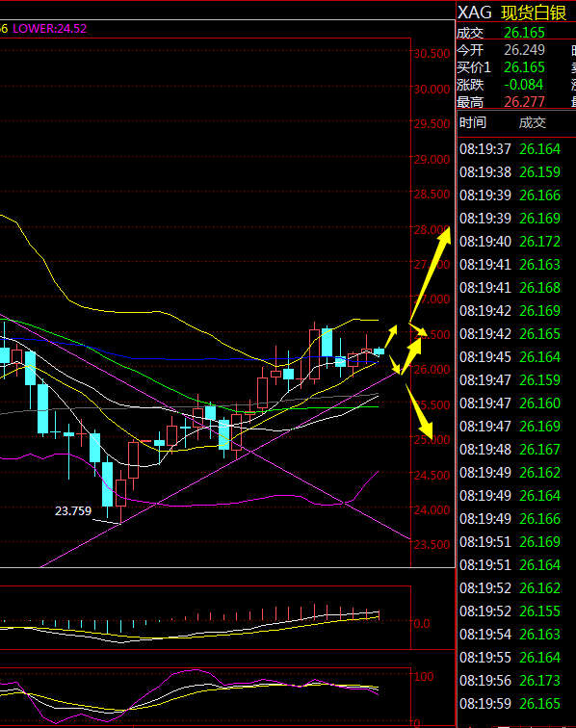The image size is (576, 728).
Task: Click the 0.0 MACD axis label
Action: point(422,624)
